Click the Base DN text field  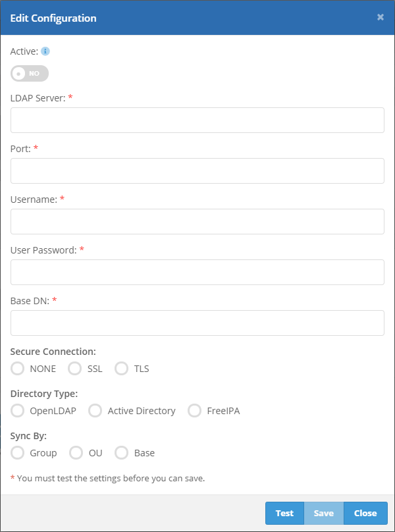click(197, 323)
